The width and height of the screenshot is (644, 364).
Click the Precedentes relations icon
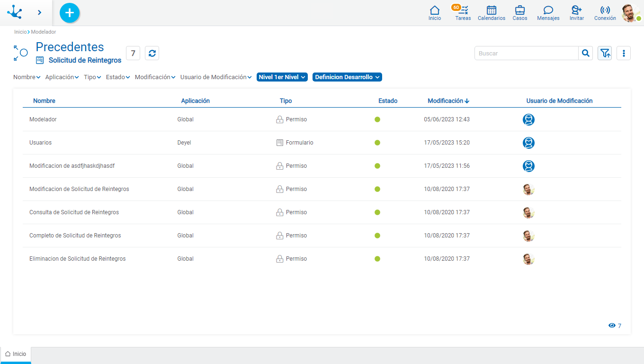click(x=20, y=53)
